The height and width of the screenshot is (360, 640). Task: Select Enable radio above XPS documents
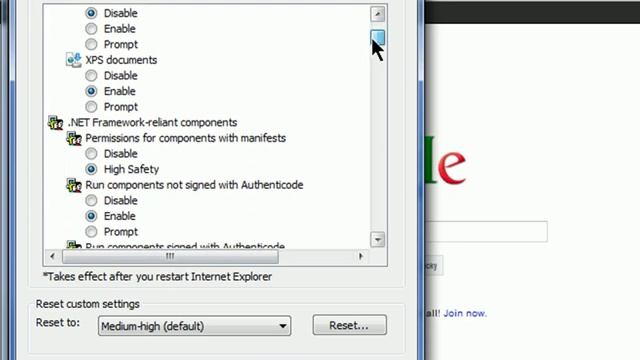coord(91,29)
